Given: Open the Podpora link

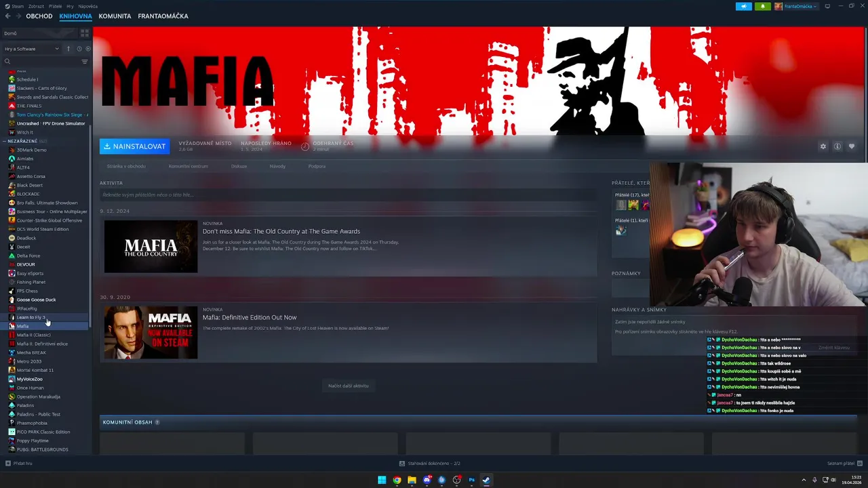Looking at the screenshot, I should pyautogui.click(x=317, y=166).
